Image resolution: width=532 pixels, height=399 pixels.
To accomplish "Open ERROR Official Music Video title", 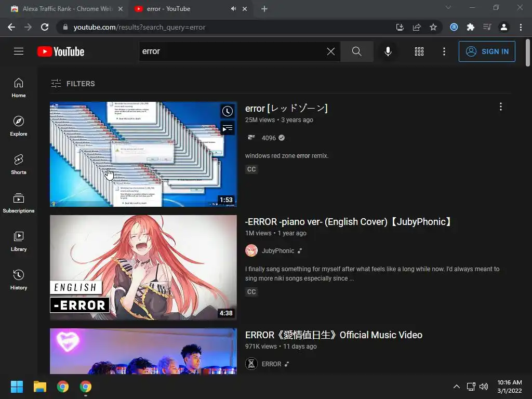I will (334, 335).
